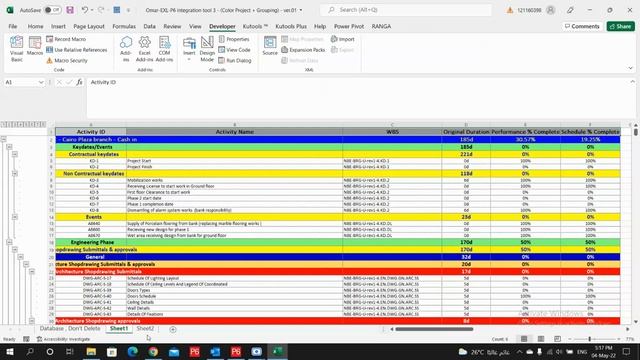Click the Insert Function fx button
The height and width of the screenshot is (360, 640).
(x=79, y=82)
